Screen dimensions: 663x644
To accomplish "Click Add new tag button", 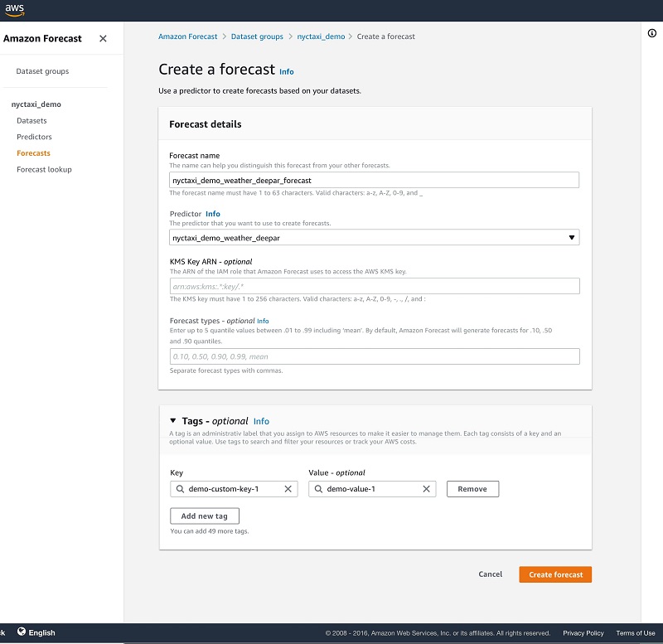I will (x=205, y=516).
